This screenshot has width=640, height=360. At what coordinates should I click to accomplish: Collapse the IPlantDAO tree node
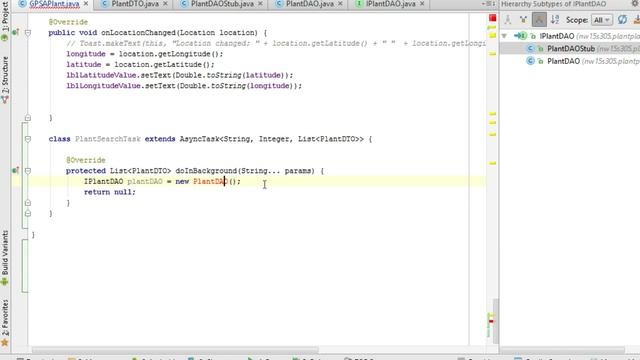point(504,36)
